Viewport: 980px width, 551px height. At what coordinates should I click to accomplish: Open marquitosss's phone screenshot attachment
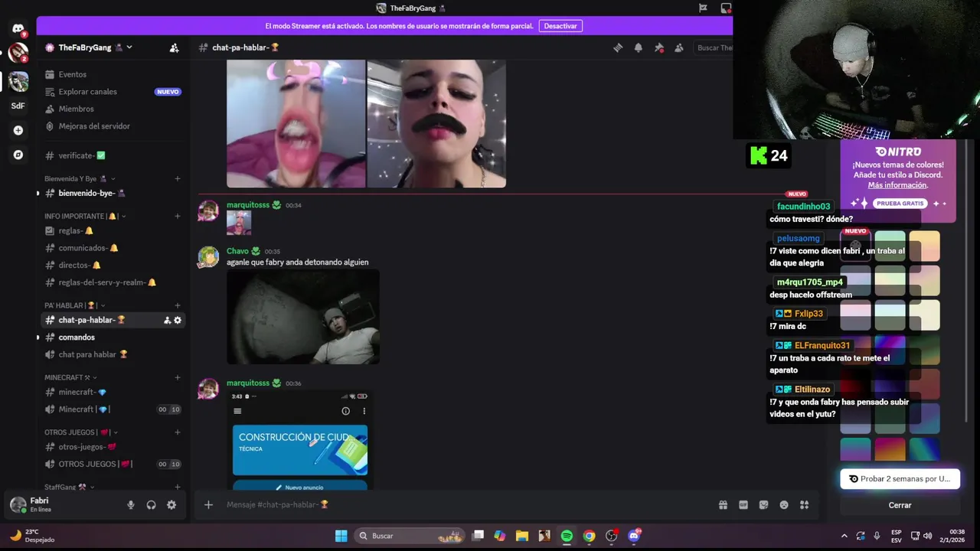(x=299, y=440)
